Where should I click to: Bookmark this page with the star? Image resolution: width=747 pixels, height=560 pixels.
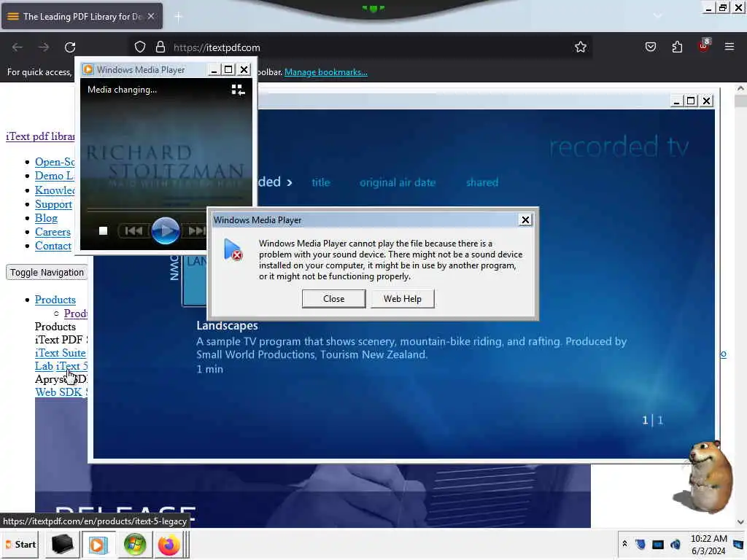[580, 47]
